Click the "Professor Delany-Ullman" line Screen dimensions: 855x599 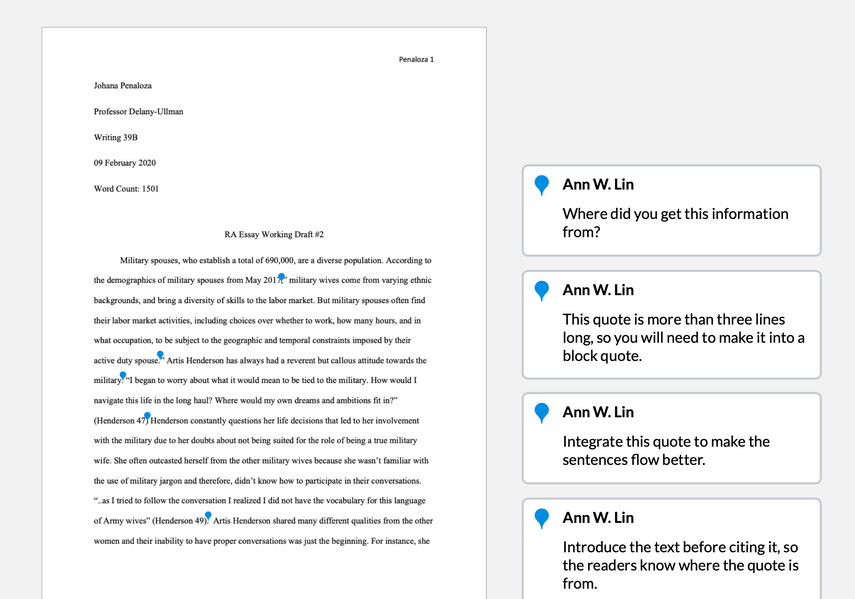coord(138,111)
